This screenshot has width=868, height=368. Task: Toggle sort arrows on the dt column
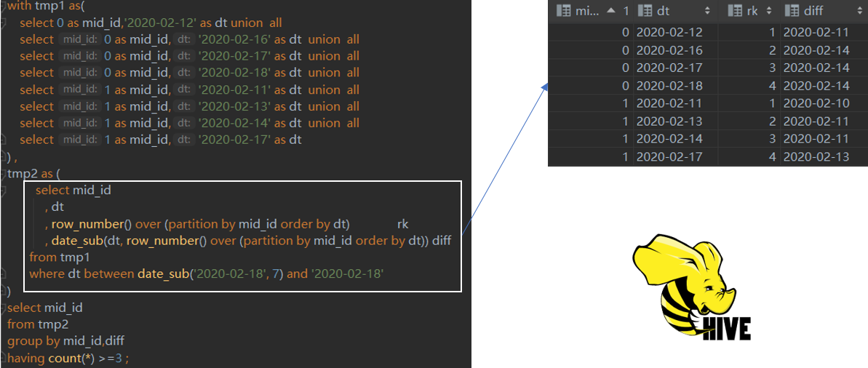pos(707,12)
